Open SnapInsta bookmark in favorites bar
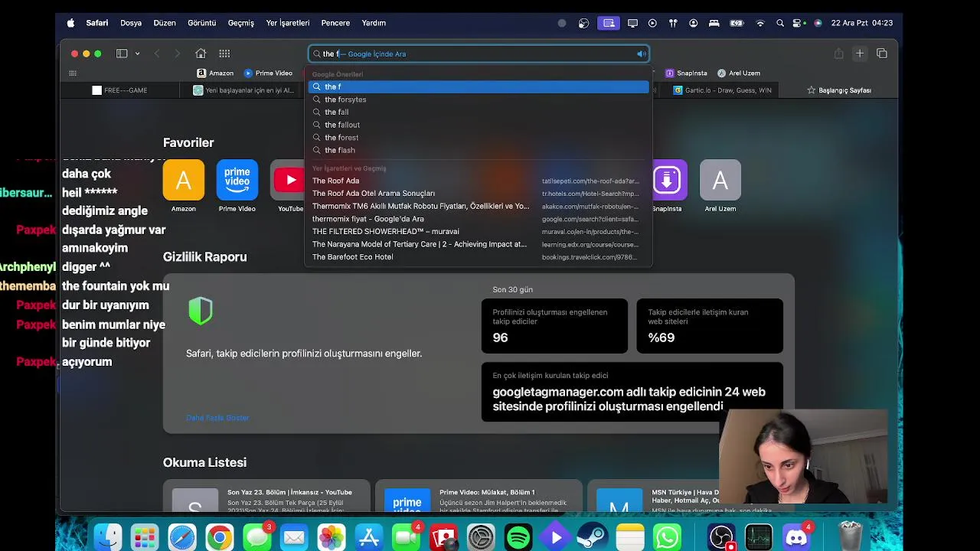Image resolution: width=980 pixels, height=551 pixels. [x=686, y=73]
